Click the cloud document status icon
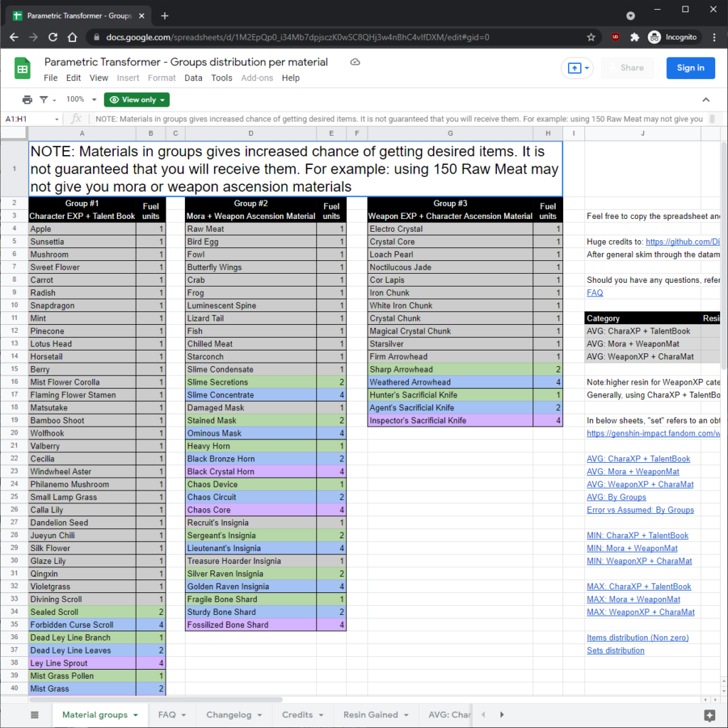Viewport: 728px width, 728px height. click(355, 63)
